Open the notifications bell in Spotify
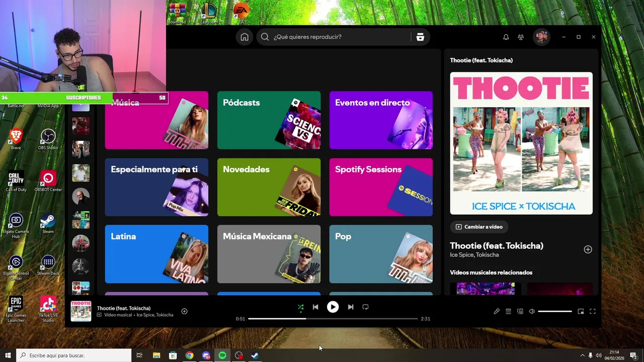The width and height of the screenshot is (644, 362). [x=506, y=37]
